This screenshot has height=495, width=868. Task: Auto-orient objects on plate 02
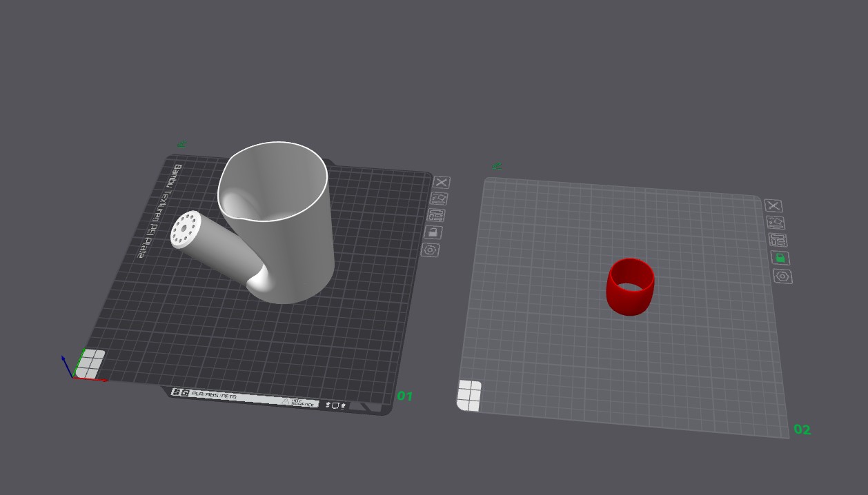(x=776, y=223)
